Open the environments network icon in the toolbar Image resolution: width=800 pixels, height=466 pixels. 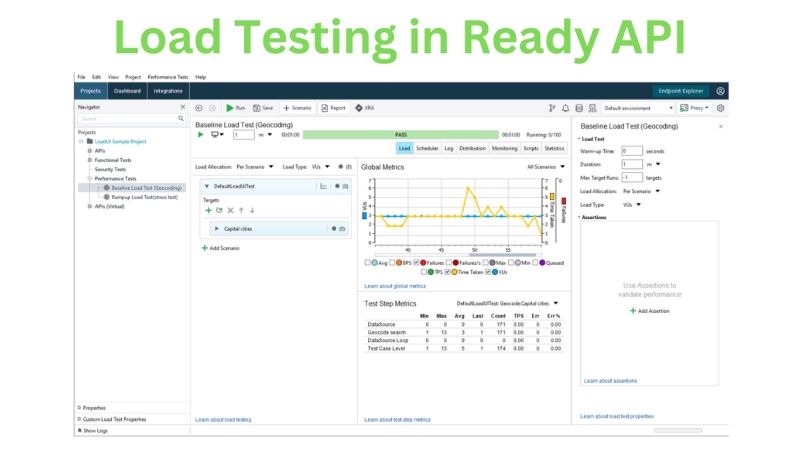[592, 108]
